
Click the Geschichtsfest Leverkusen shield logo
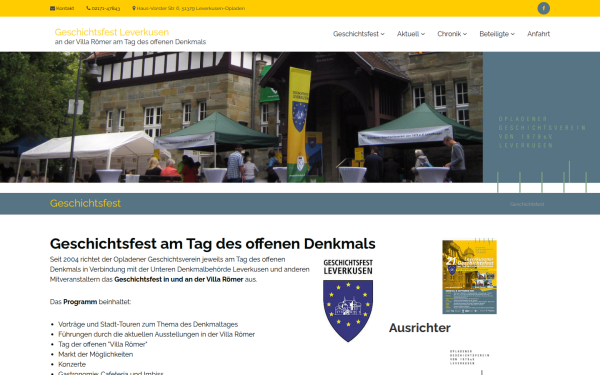coord(348,300)
